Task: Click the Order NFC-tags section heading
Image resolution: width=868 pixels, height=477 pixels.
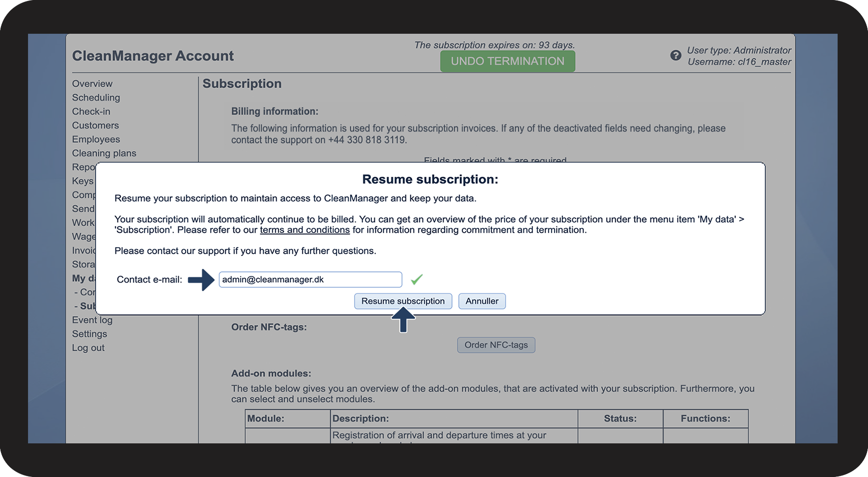Action: tap(269, 327)
